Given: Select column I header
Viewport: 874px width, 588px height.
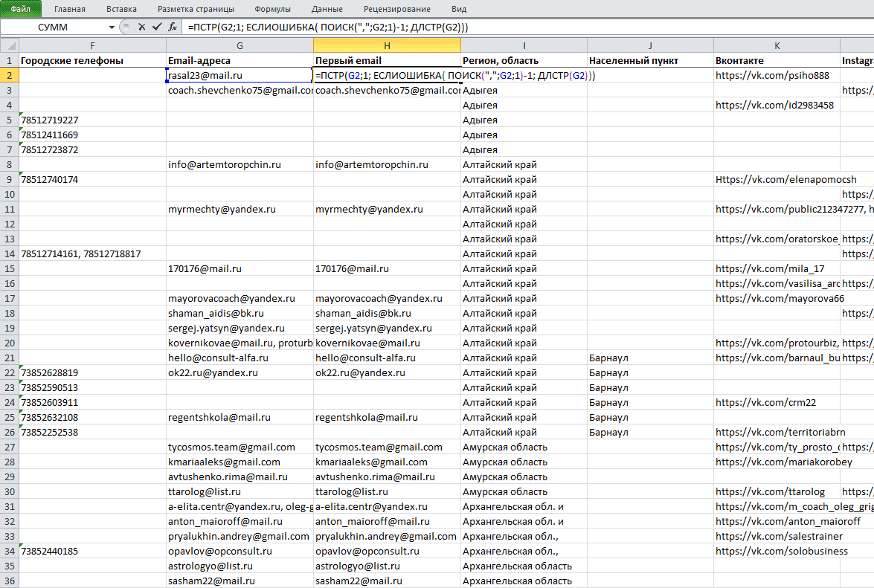Looking at the screenshot, I should (x=524, y=45).
